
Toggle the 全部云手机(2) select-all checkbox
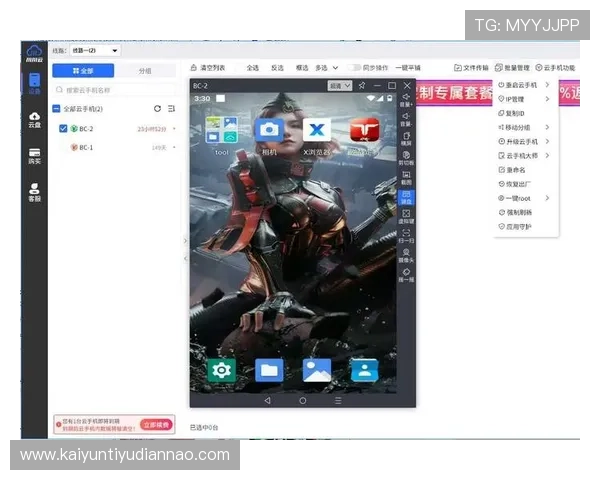(x=56, y=109)
